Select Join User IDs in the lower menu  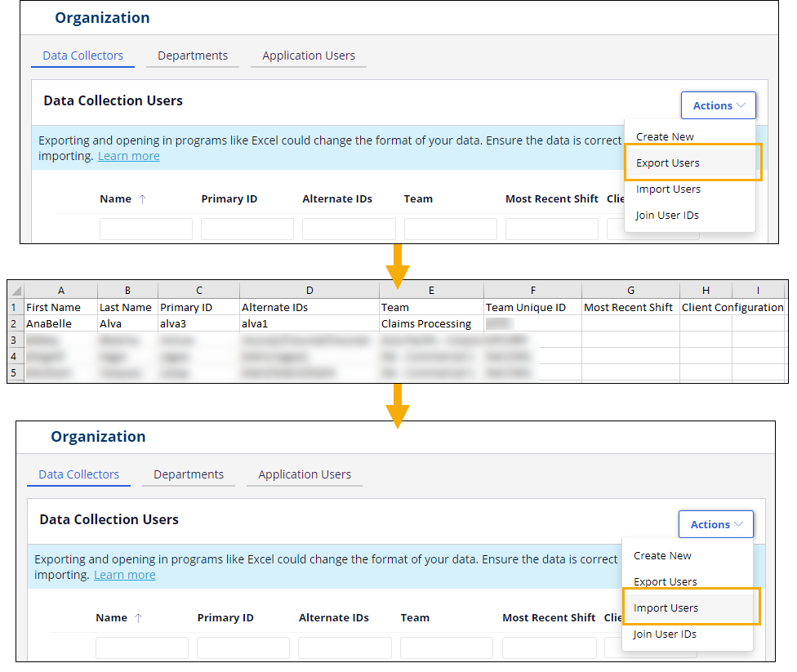pyautogui.click(x=665, y=634)
